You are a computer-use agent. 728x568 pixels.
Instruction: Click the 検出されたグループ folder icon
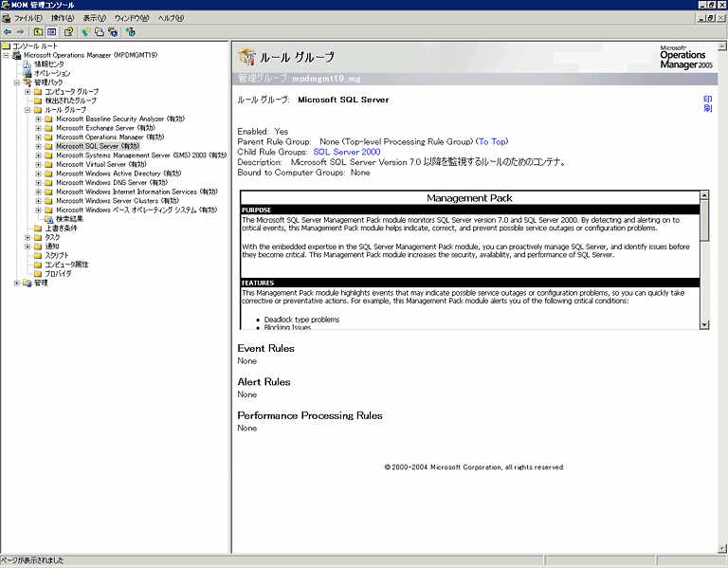[x=38, y=101]
